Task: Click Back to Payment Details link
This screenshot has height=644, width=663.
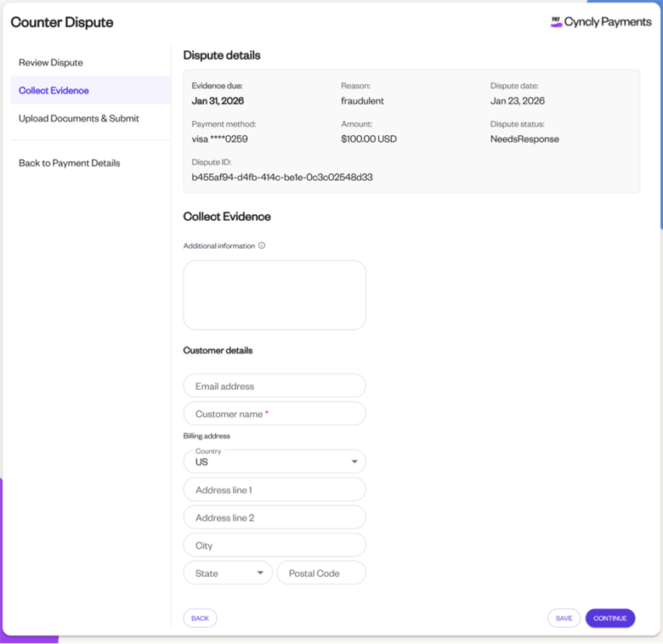Action: (70, 163)
